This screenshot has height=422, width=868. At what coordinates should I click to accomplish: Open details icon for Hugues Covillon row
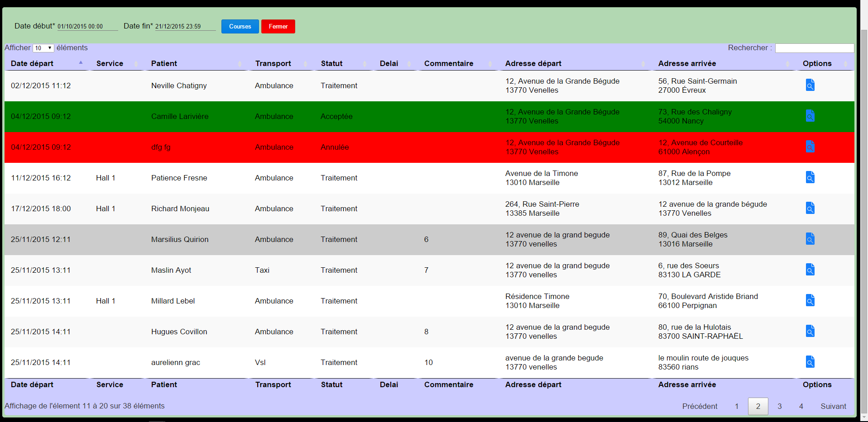click(810, 331)
